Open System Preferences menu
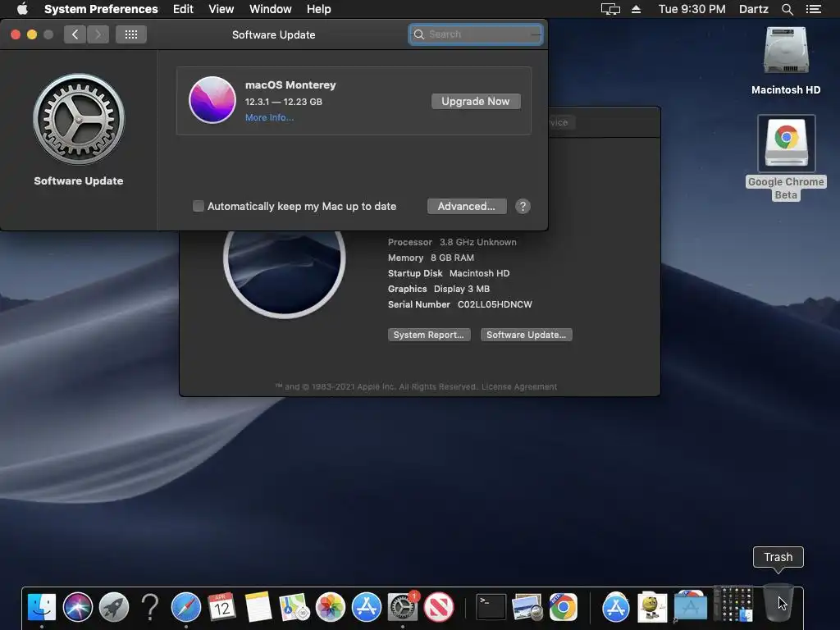 coord(101,9)
